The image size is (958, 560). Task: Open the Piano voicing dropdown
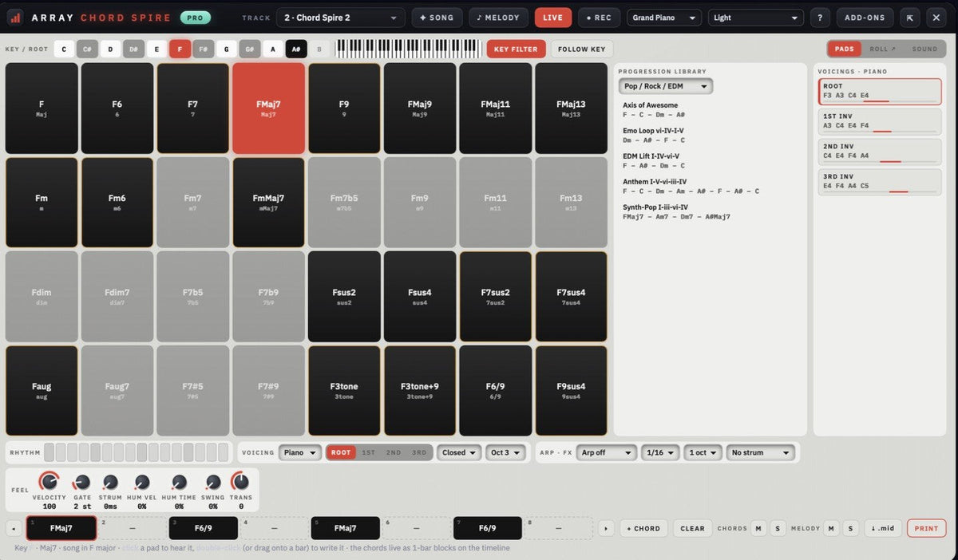pyautogui.click(x=300, y=452)
